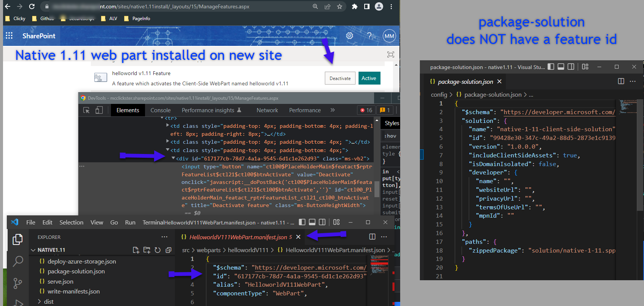Open View menu in lower VS Code
Image resolution: width=644 pixels, height=306 pixels.
97,222
